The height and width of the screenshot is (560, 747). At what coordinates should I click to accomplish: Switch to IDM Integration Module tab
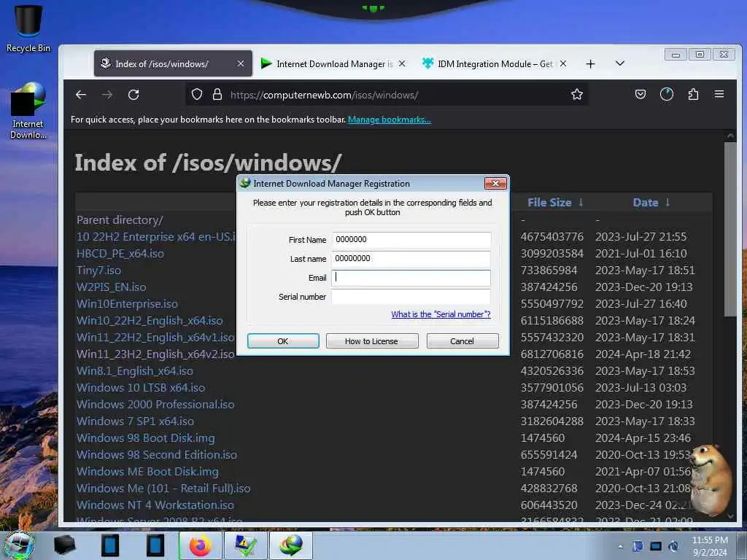(x=495, y=64)
